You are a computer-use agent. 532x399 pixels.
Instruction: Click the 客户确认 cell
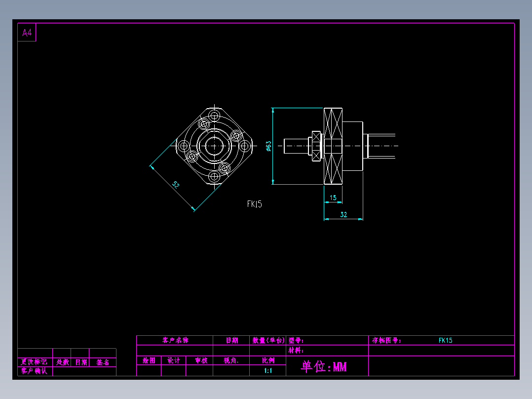coord(34,370)
